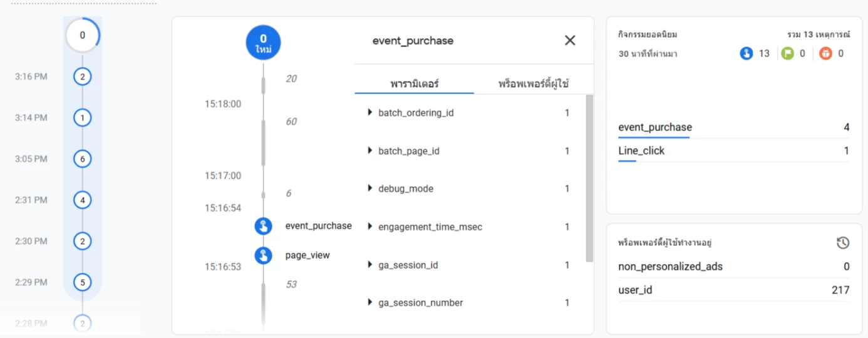This screenshot has width=868, height=338.
Task: Click the blue '0 ใหม่' new events circle
Action: point(263,43)
